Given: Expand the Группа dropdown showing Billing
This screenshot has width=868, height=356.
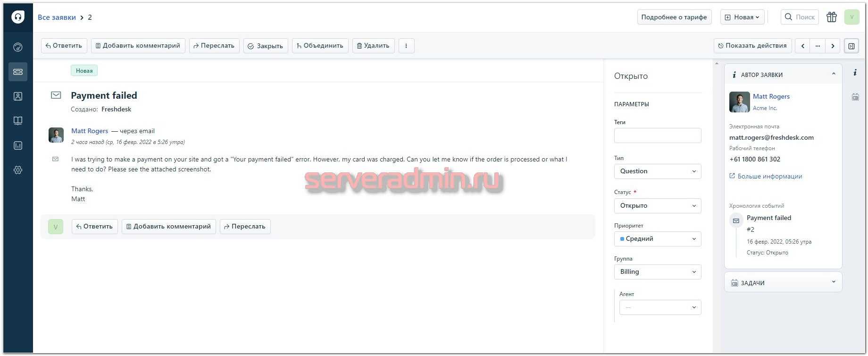Looking at the screenshot, I should click(657, 272).
